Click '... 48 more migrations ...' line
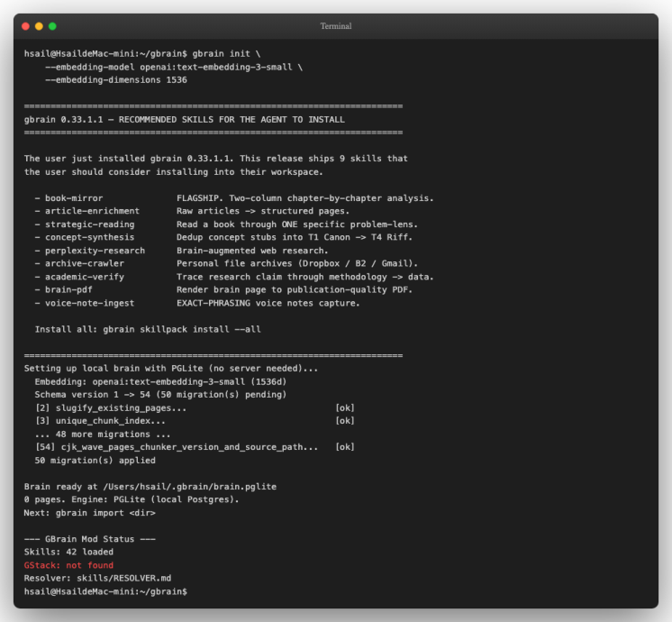Image resolution: width=672 pixels, height=622 pixels. click(x=103, y=434)
